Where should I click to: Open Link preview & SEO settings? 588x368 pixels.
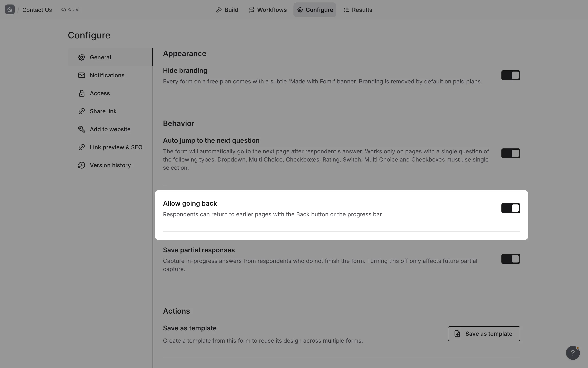[x=110, y=147]
